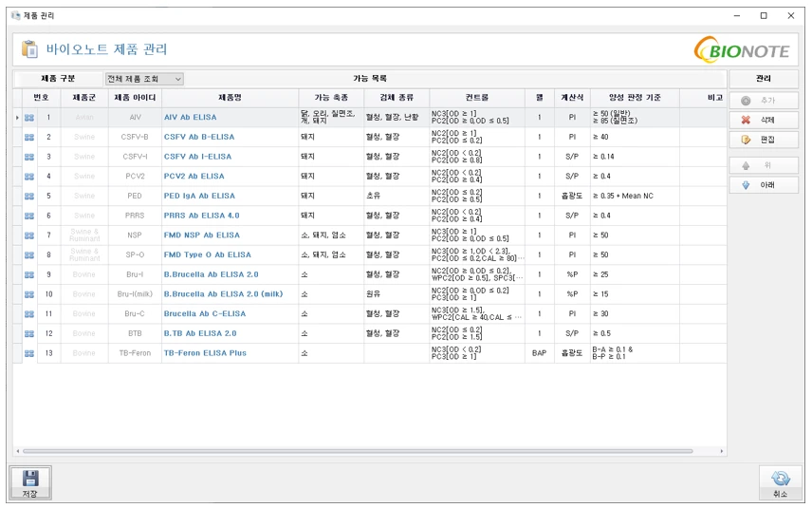The height and width of the screenshot is (508, 812).
Task: Click the 저장 save button
Action: 30,483
